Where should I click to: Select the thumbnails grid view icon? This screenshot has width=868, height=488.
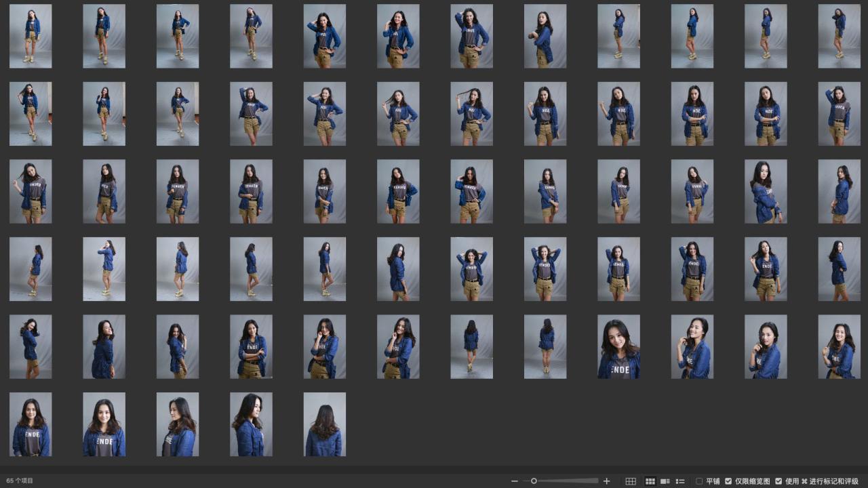tap(650, 481)
